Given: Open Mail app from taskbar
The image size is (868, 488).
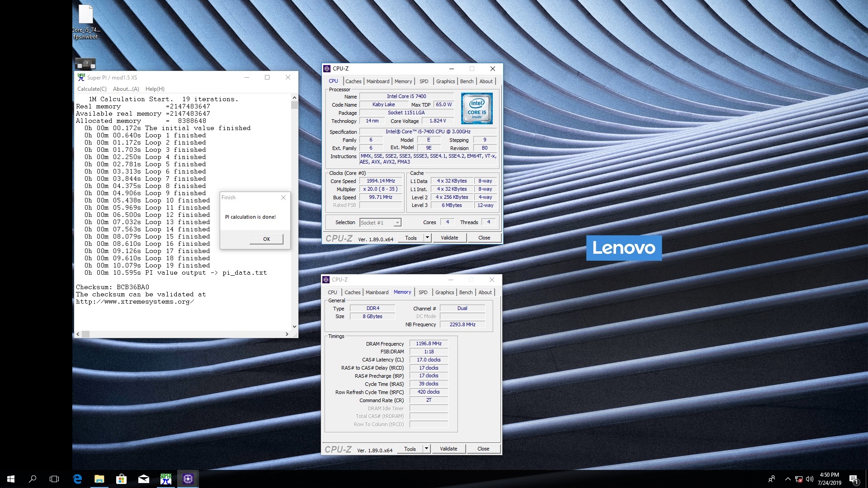Looking at the screenshot, I should pos(143,479).
